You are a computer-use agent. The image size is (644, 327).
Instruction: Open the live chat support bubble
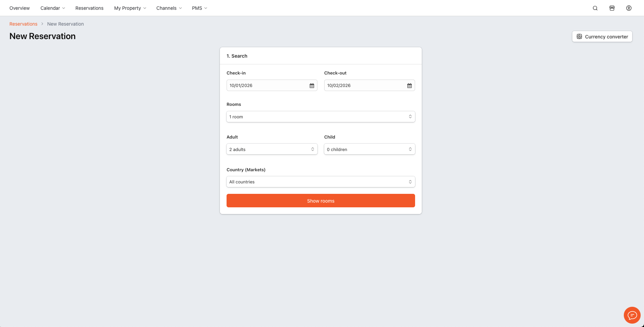pos(632,315)
